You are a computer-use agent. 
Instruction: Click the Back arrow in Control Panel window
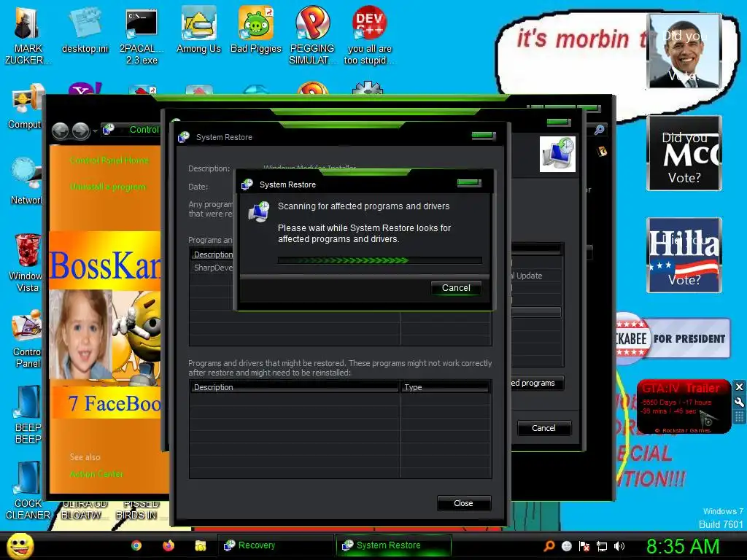pyautogui.click(x=60, y=131)
